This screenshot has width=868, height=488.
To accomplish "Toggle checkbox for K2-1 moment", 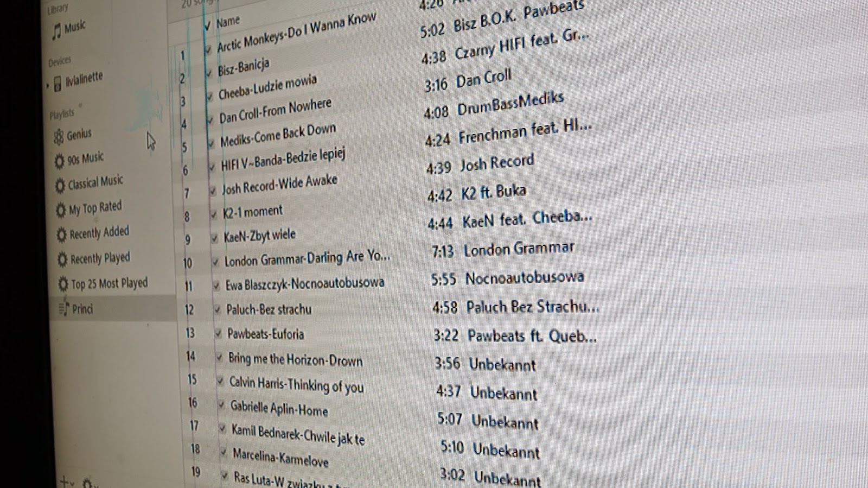I will coord(214,214).
